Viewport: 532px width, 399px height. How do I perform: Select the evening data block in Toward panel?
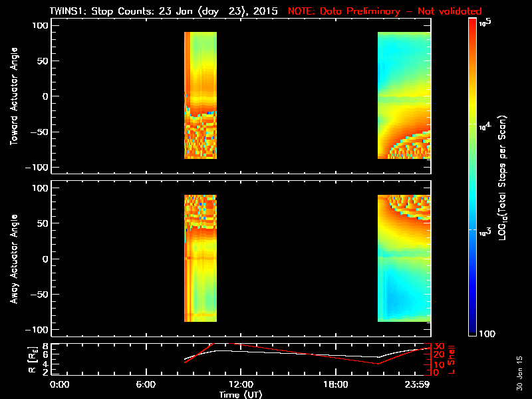coord(404,95)
